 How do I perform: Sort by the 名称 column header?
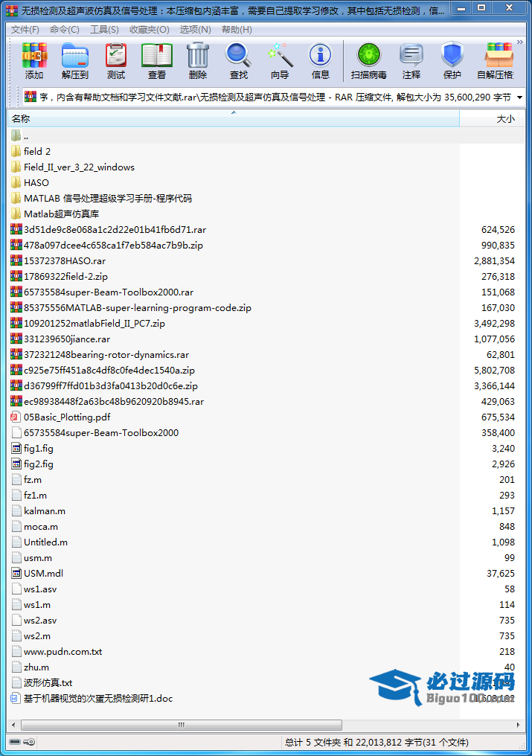(234, 118)
